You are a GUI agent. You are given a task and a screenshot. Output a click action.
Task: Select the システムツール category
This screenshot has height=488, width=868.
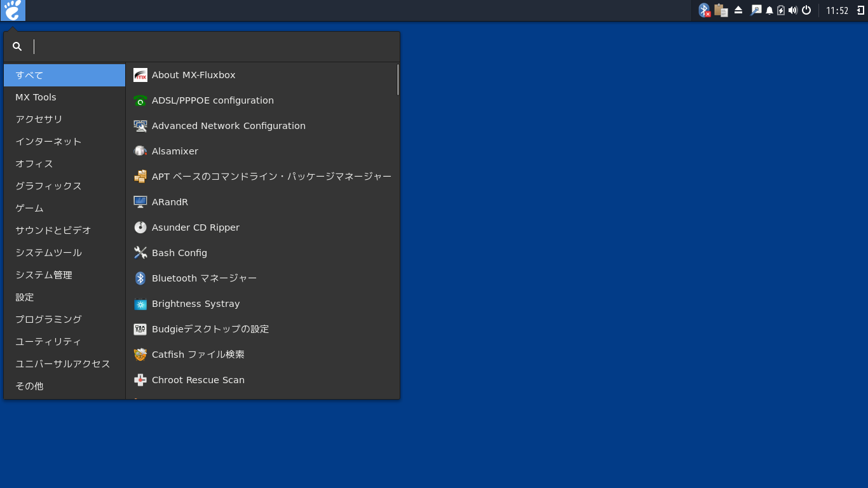pyautogui.click(x=64, y=253)
